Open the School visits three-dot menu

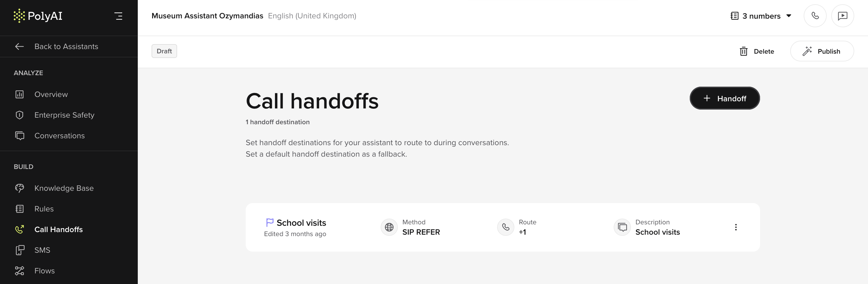point(736,227)
